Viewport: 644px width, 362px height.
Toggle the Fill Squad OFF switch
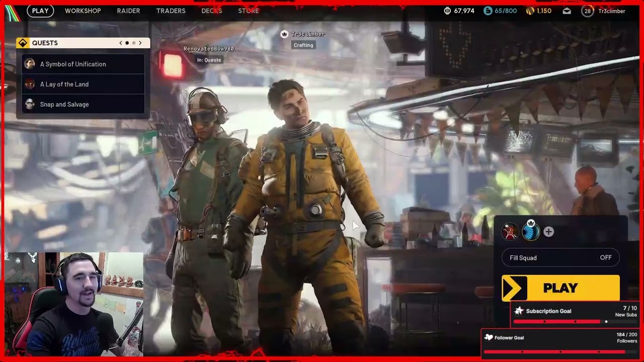pos(560,258)
